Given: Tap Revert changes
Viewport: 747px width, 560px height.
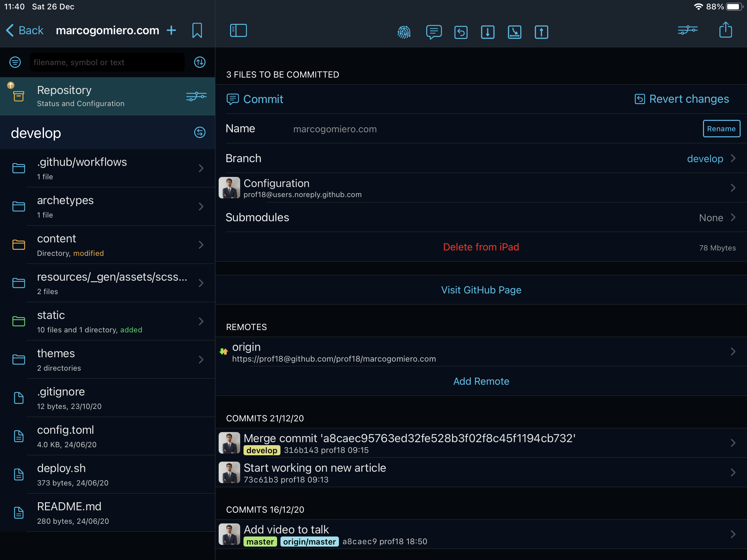Looking at the screenshot, I should [x=682, y=99].
